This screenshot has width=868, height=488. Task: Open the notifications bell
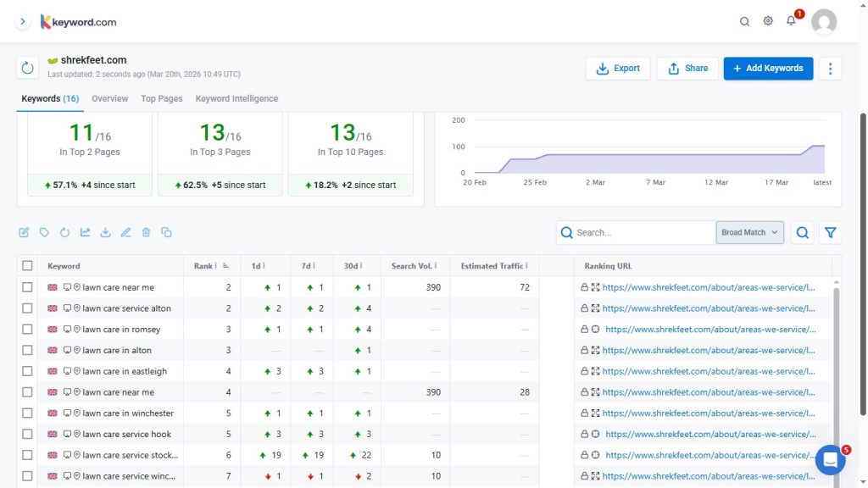point(791,21)
